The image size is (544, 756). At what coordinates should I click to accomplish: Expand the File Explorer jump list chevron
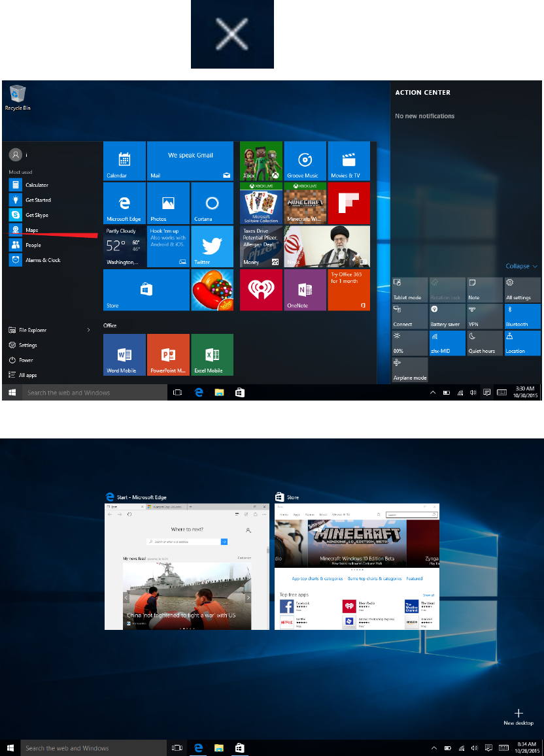pyautogui.click(x=88, y=330)
